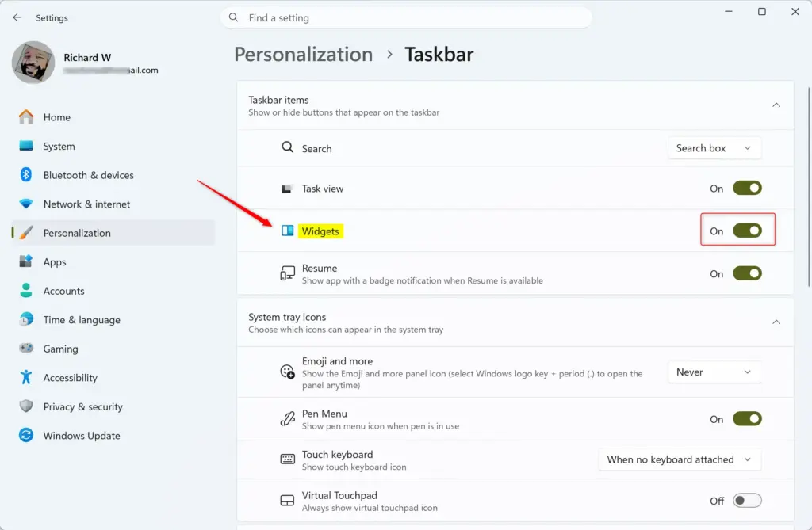Go to Bluetooth & devices
812x530 pixels.
pyautogui.click(x=113, y=175)
